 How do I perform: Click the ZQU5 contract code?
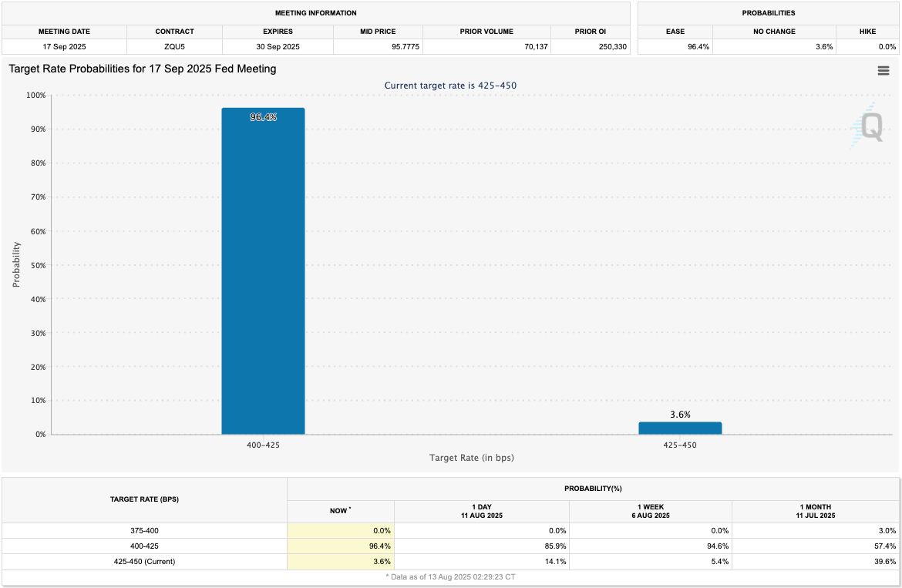point(174,46)
